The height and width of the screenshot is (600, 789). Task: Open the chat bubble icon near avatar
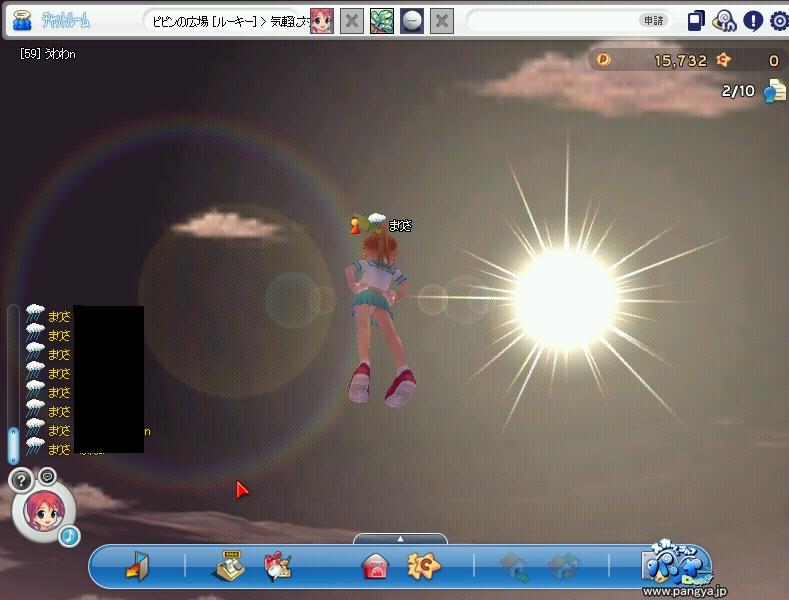tap(47, 475)
